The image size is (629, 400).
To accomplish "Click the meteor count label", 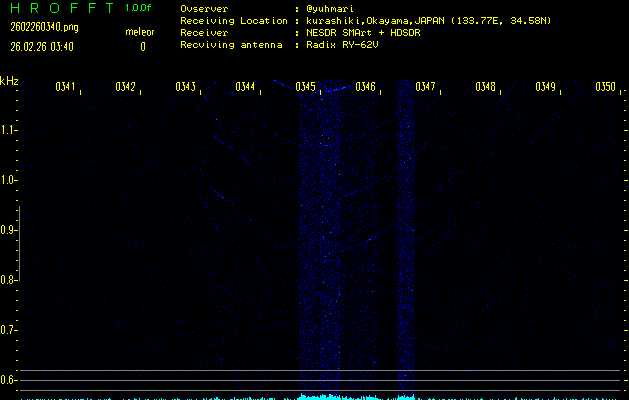I will click(x=140, y=32).
